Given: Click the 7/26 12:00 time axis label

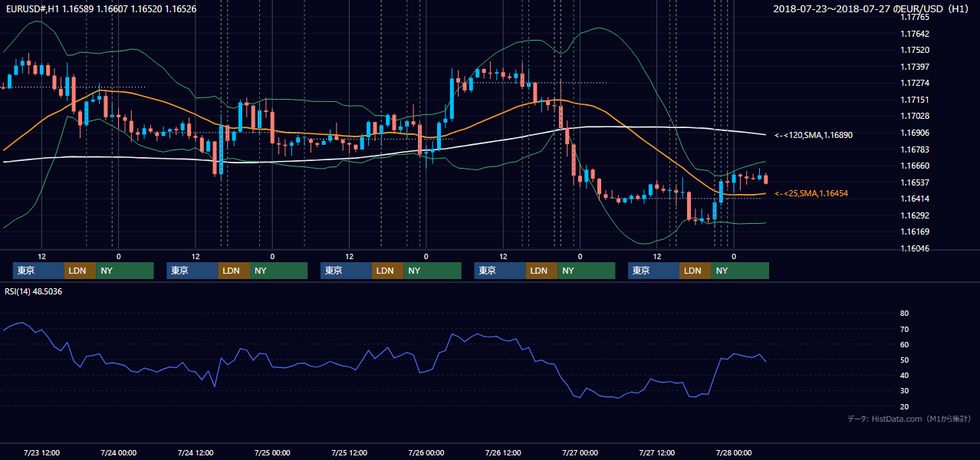Looking at the screenshot, I should (503, 452).
